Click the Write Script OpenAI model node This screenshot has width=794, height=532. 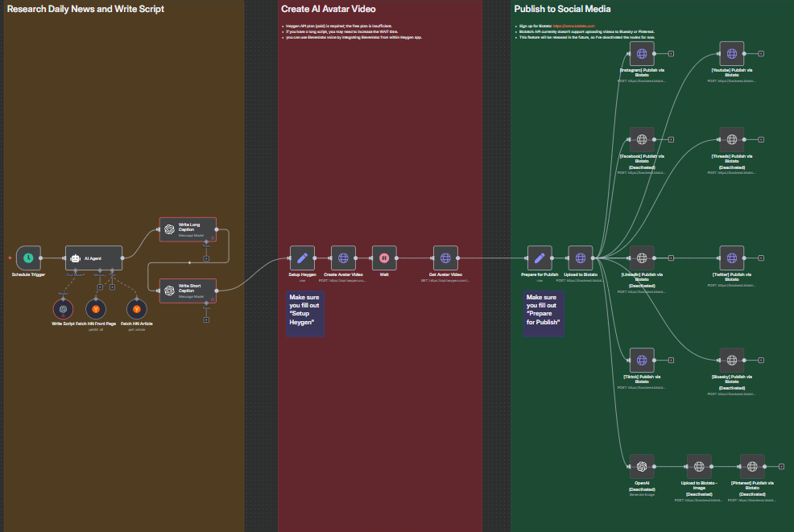(62, 308)
